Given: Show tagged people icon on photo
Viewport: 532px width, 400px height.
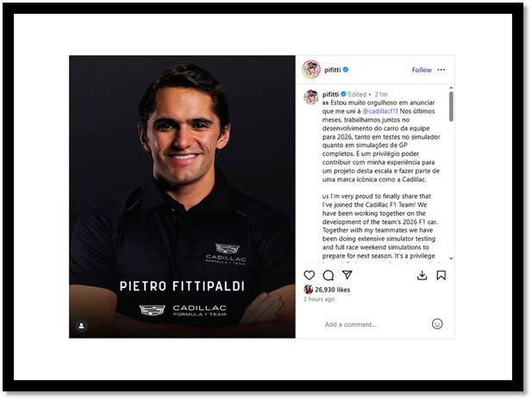Looking at the screenshot, I should [81, 326].
